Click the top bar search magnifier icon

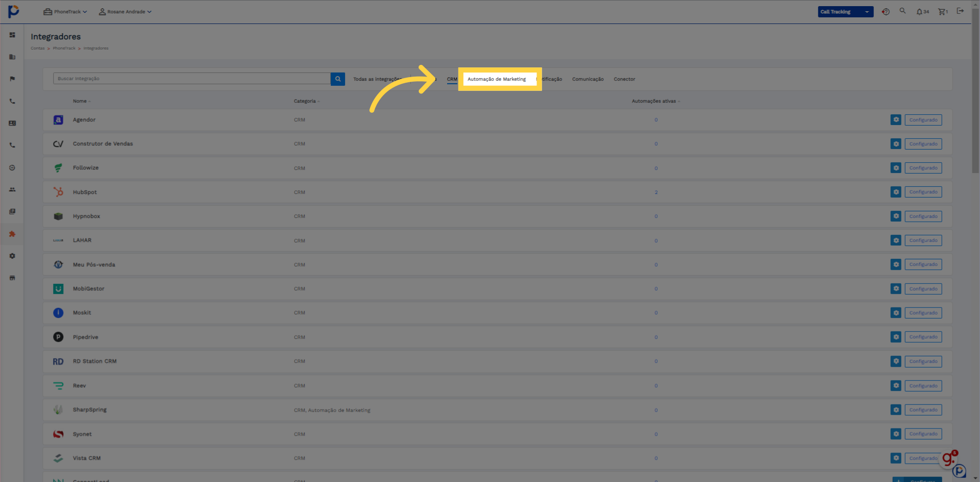pyautogui.click(x=902, y=11)
